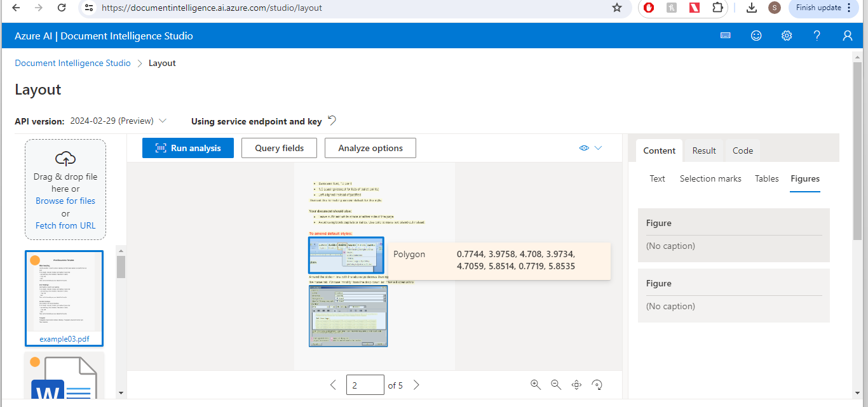The width and height of the screenshot is (868, 407).
Task: Open the help question mark icon
Action: coord(817,36)
